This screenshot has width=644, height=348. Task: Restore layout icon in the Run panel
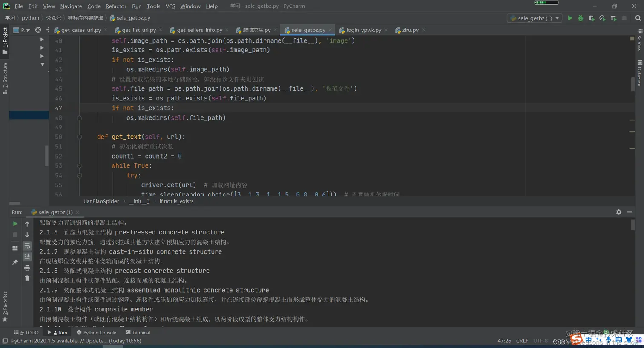coord(15,248)
